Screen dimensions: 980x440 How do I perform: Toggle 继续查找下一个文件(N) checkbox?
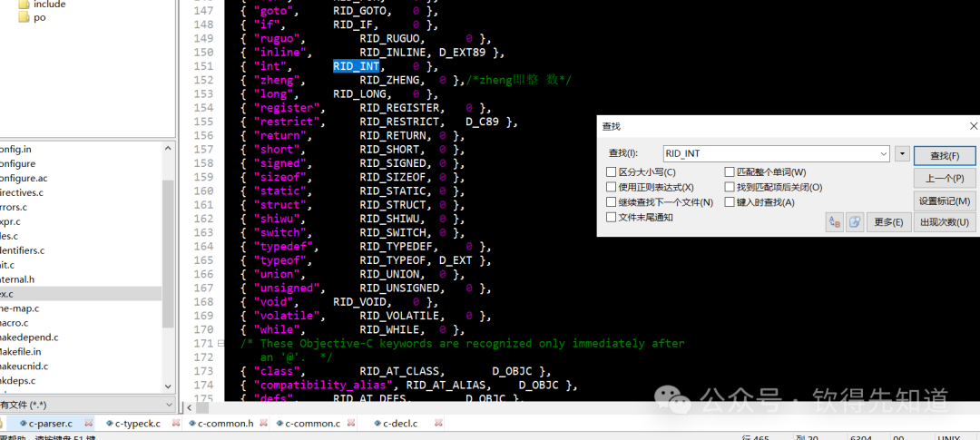[611, 202]
